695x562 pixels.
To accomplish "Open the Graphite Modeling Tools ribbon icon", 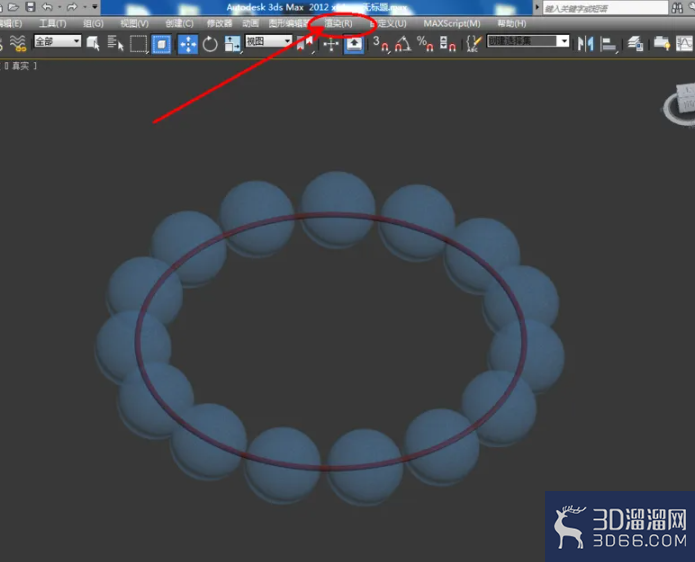I will pyautogui.click(x=662, y=44).
